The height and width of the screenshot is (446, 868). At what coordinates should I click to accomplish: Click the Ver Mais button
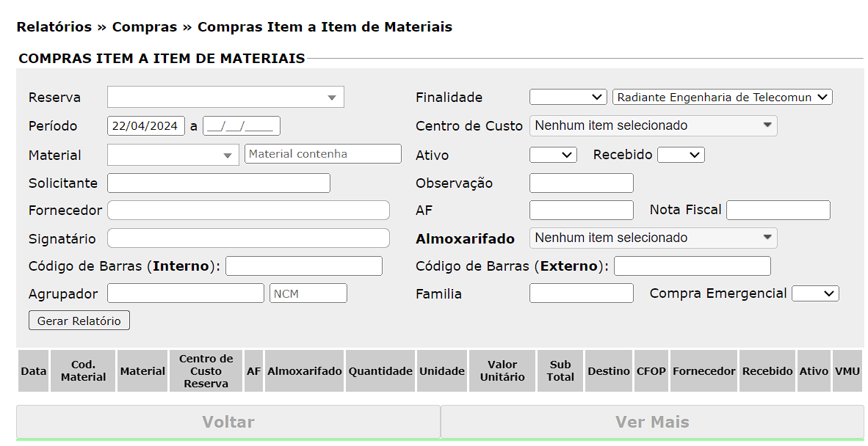(x=652, y=423)
